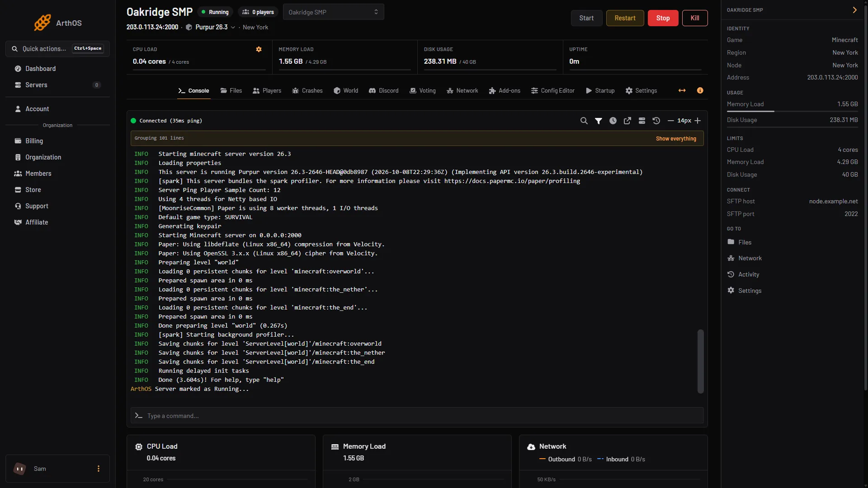Open the server selector Oakridge SMP dropdown

point(334,12)
